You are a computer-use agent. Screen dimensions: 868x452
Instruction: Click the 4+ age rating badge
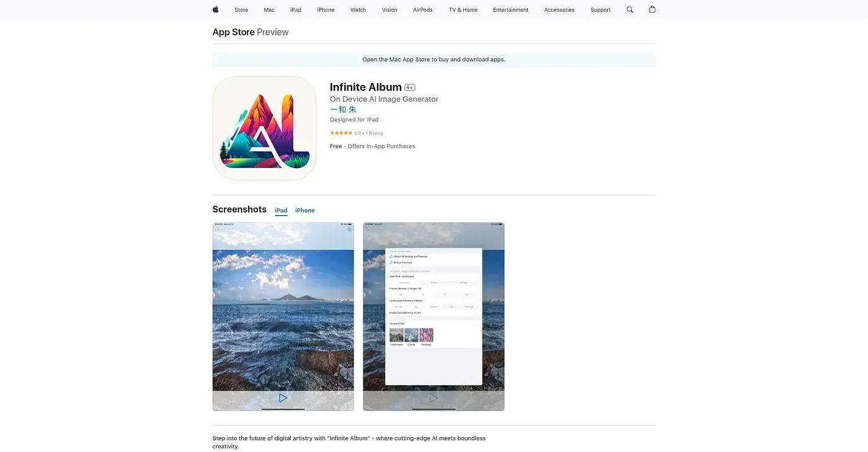click(x=410, y=87)
